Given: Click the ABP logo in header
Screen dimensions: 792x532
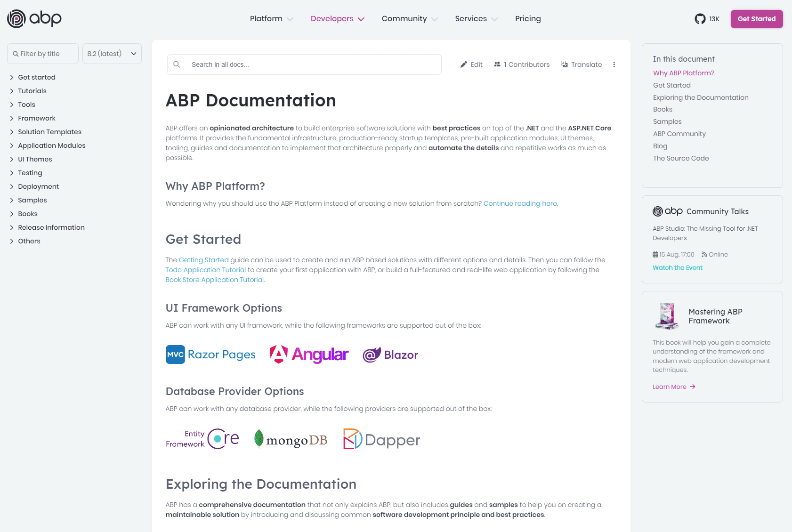Looking at the screenshot, I should click(34, 18).
